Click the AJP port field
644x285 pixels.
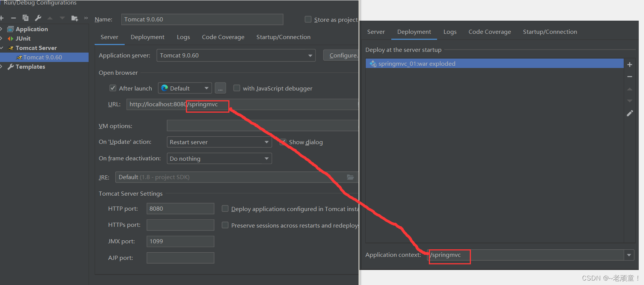pos(180,258)
